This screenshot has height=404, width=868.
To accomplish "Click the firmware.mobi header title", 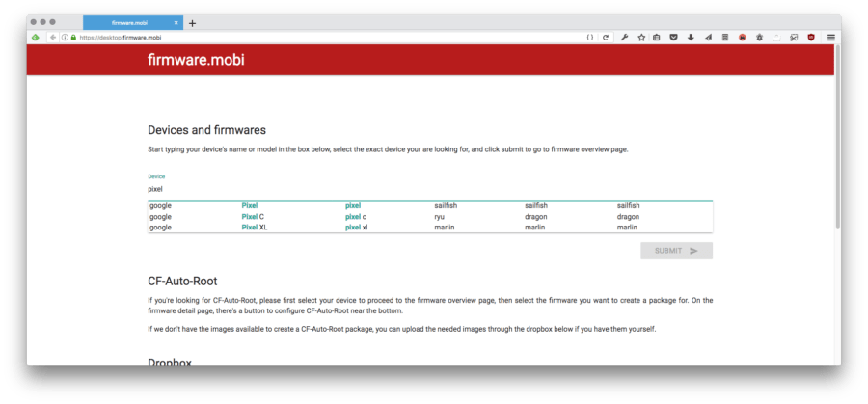I will (x=196, y=60).
